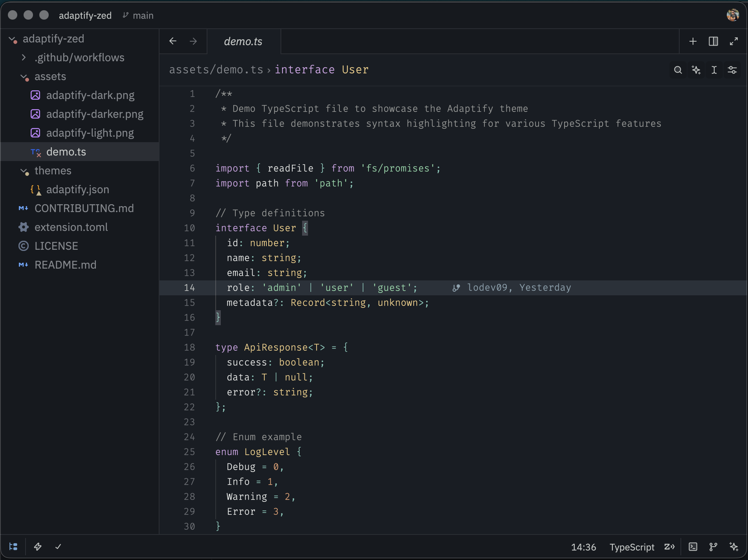748x560 pixels.
Task: Collapse the assets folder
Action: pos(24,77)
